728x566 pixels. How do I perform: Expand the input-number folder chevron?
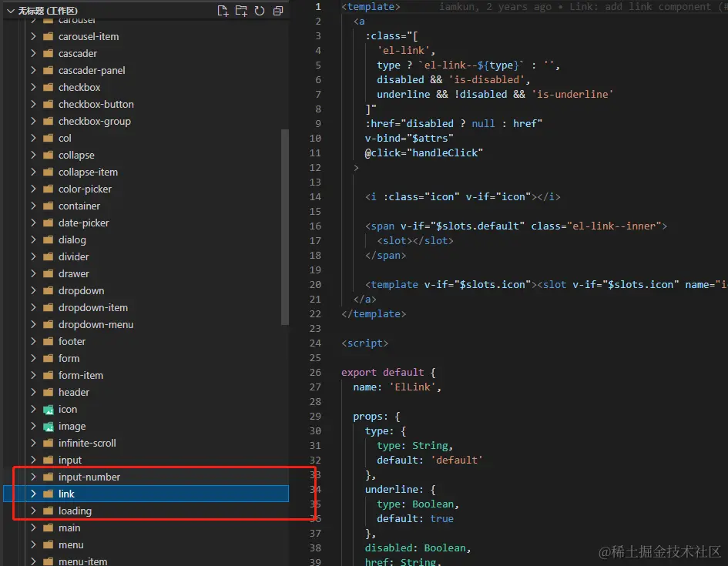tap(33, 477)
